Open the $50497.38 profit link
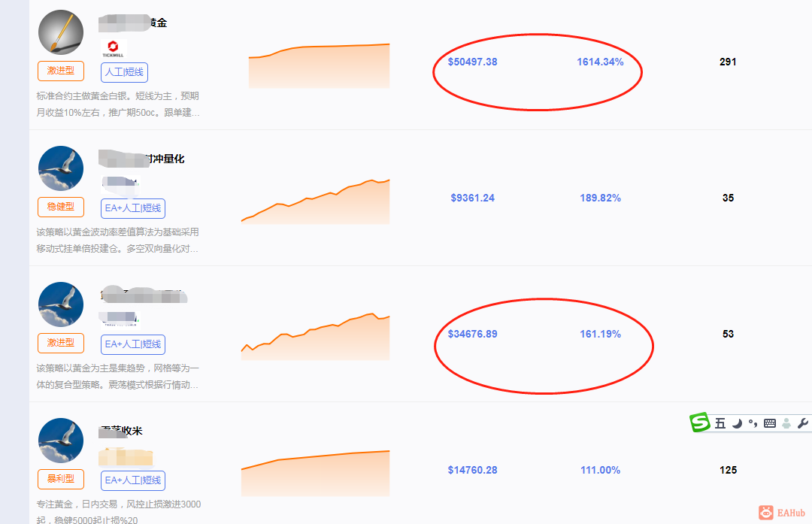 point(472,63)
